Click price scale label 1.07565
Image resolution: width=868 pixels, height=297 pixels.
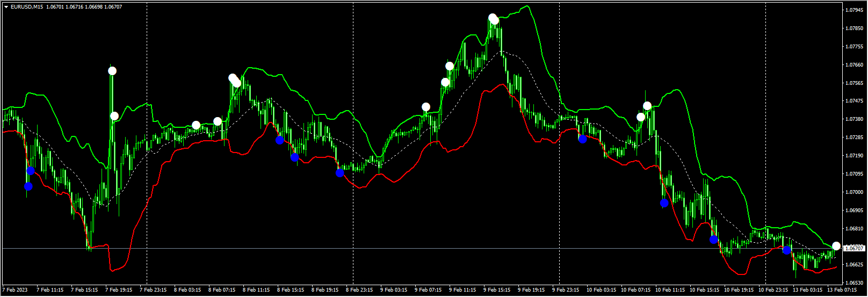[x=853, y=83]
